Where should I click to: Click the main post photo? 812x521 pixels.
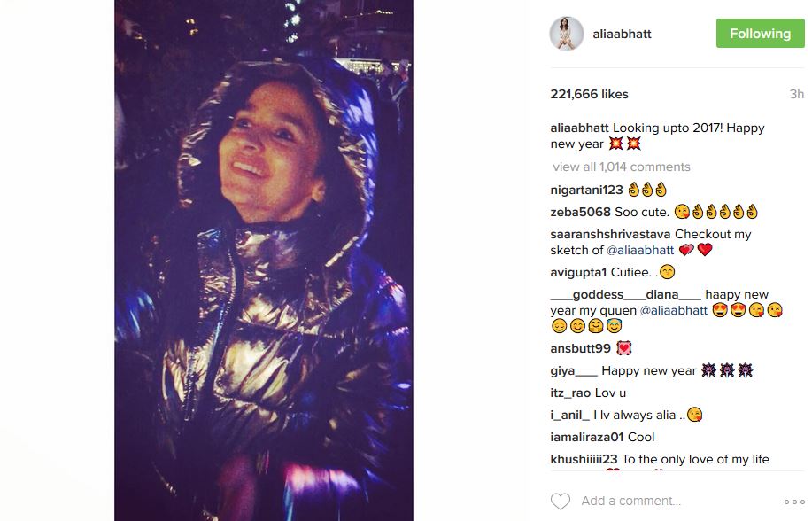coord(264,260)
